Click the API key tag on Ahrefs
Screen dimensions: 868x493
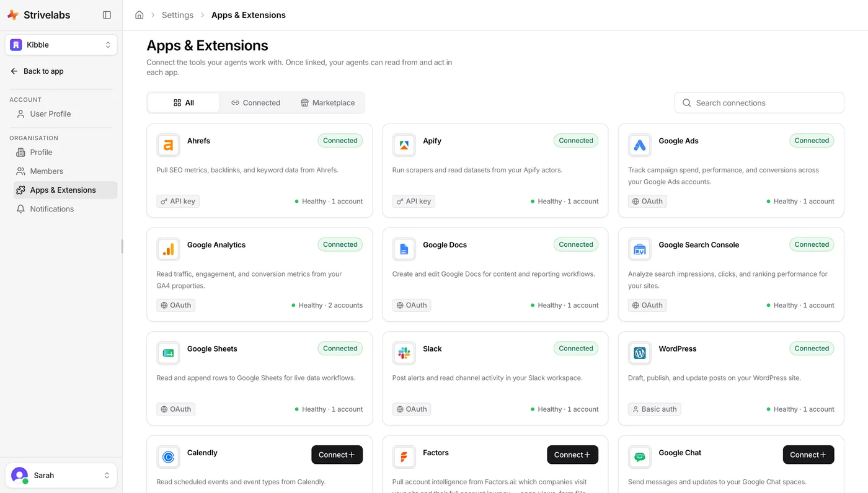178,202
